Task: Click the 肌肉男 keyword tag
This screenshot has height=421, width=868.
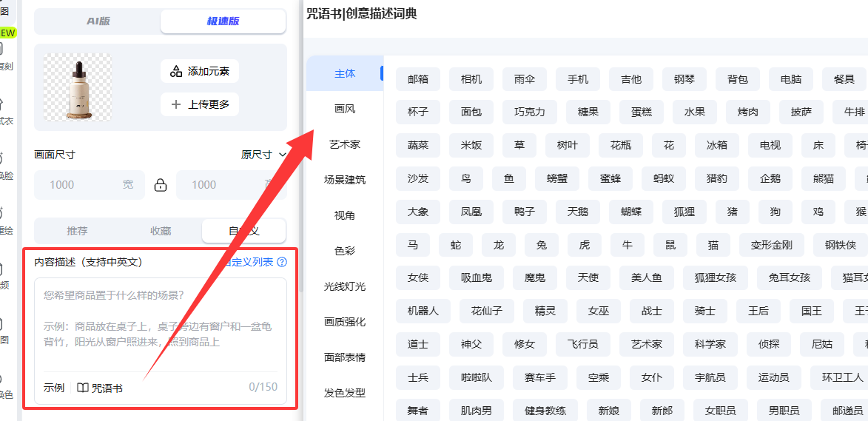Action: pyautogui.click(x=477, y=411)
